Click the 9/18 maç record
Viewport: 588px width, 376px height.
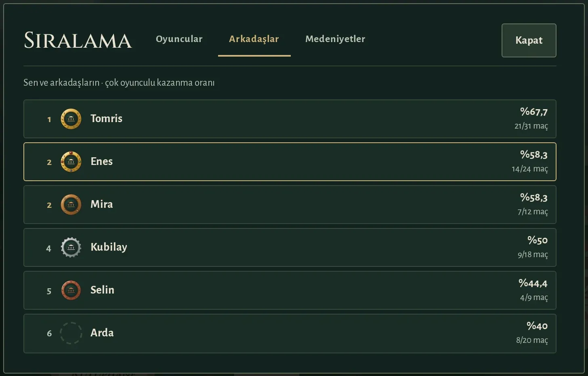533,255
